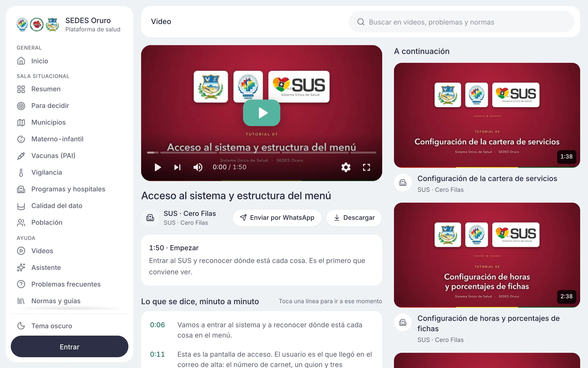The image size is (588, 368).
Task: Open Configuración de horas y porcentajes title
Action: pos(489,323)
